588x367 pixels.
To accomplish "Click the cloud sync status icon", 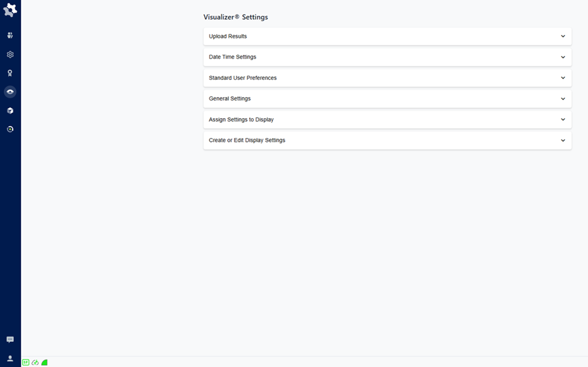I will click(35, 362).
